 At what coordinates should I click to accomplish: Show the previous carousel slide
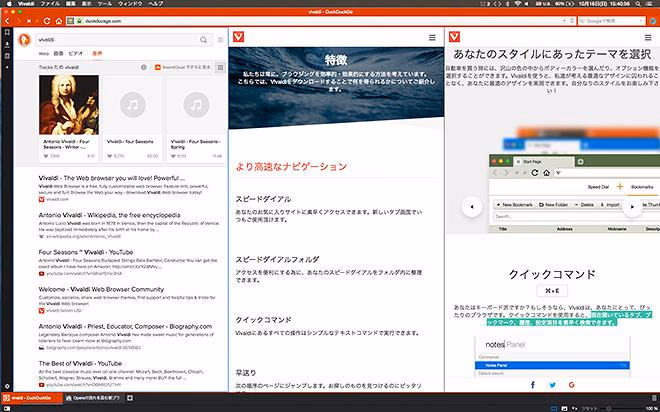(x=470, y=207)
